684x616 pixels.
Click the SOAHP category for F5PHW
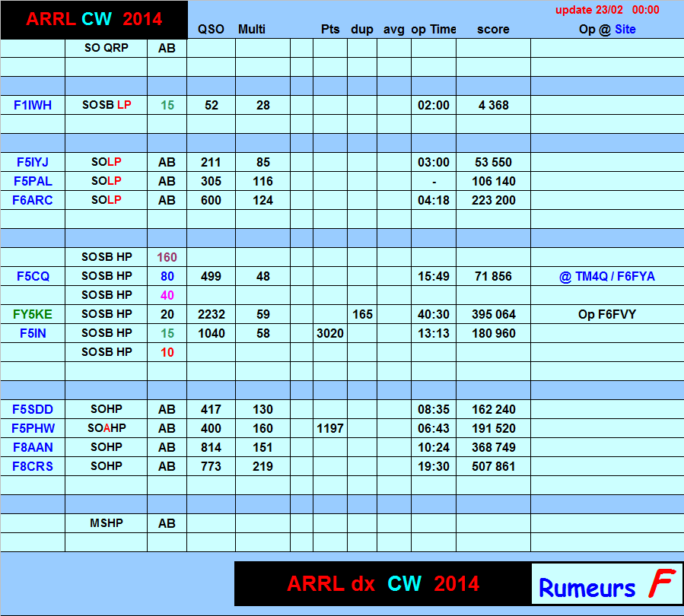(x=107, y=429)
